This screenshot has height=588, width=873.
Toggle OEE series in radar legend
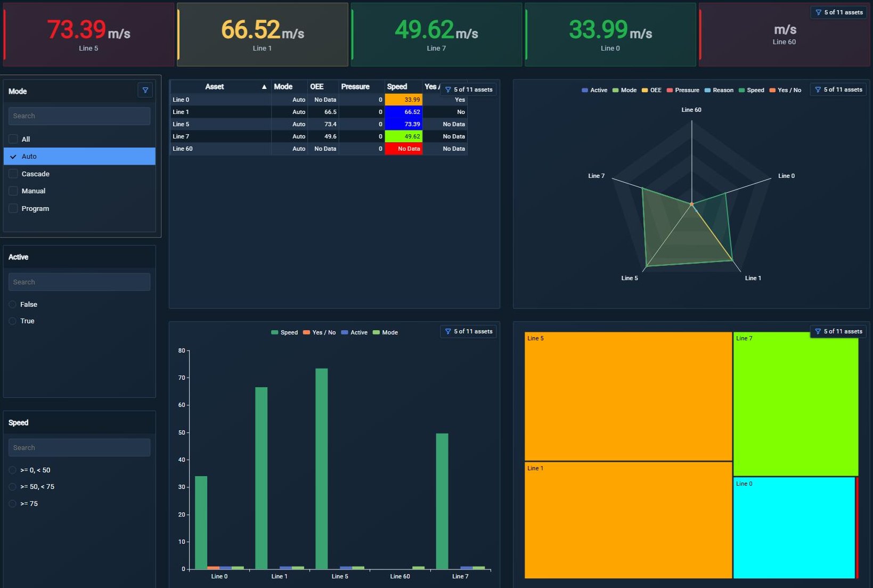[651, 90]
